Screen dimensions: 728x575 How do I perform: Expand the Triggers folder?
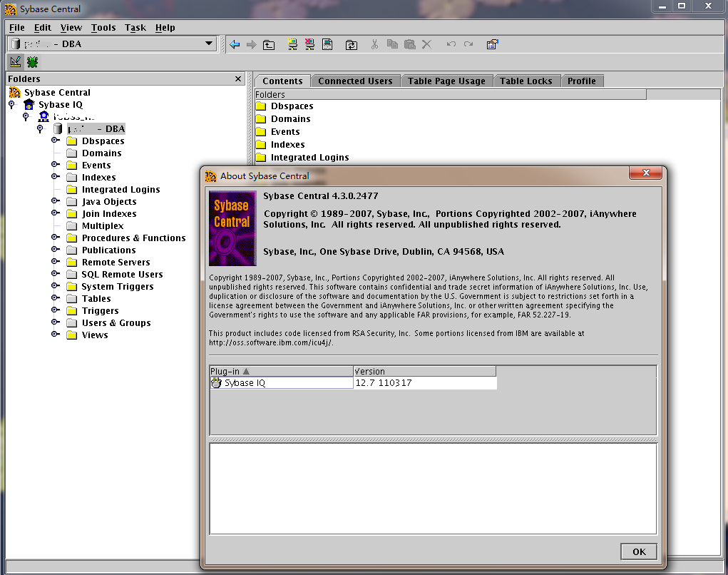pos(55,310)
